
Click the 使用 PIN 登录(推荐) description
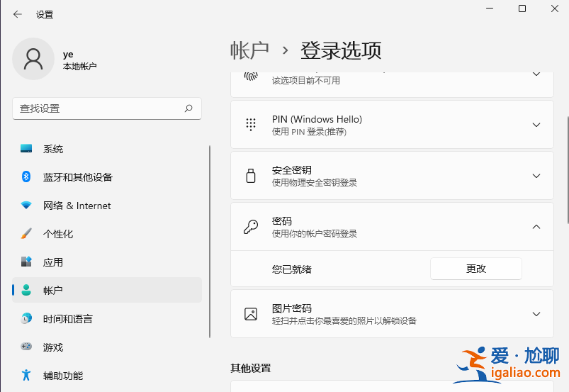[309, 131]
